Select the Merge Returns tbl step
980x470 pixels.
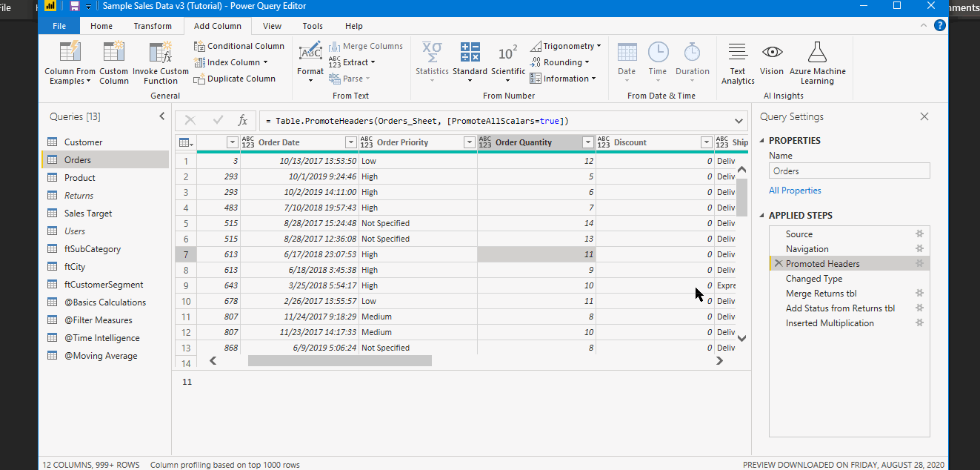850,294
